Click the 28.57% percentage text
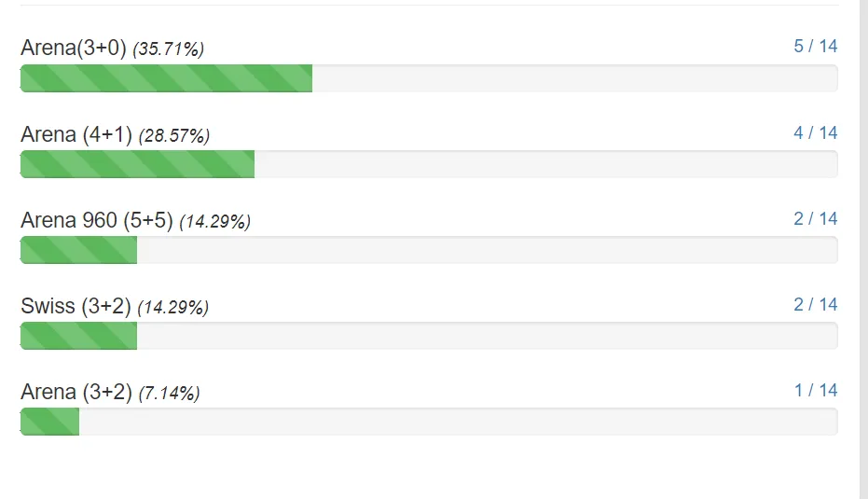Viewport: 868px width, 499px height. [174, 136]
